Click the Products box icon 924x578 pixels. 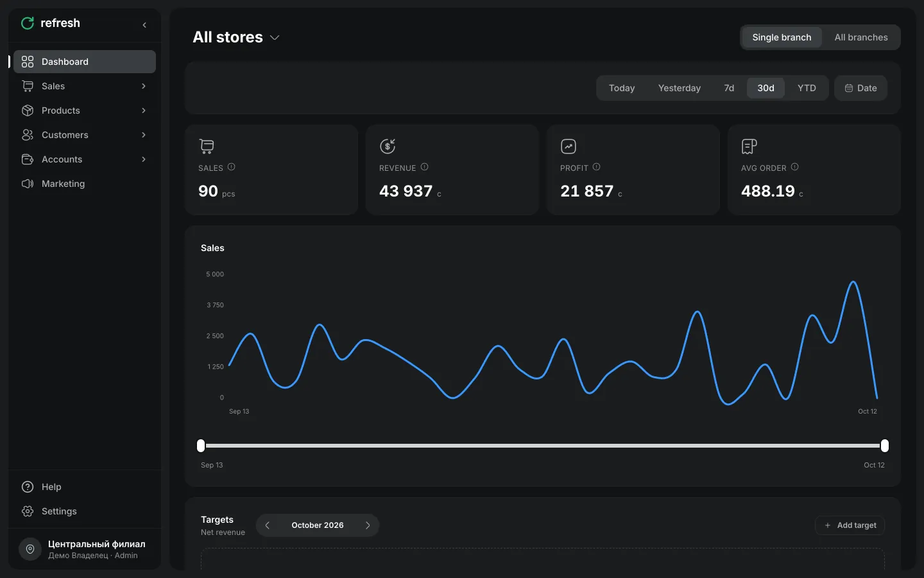click(x=28, y=110)
